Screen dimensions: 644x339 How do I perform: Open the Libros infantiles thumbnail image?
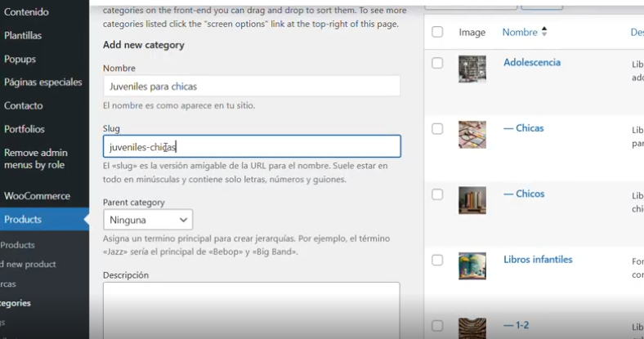472,265
